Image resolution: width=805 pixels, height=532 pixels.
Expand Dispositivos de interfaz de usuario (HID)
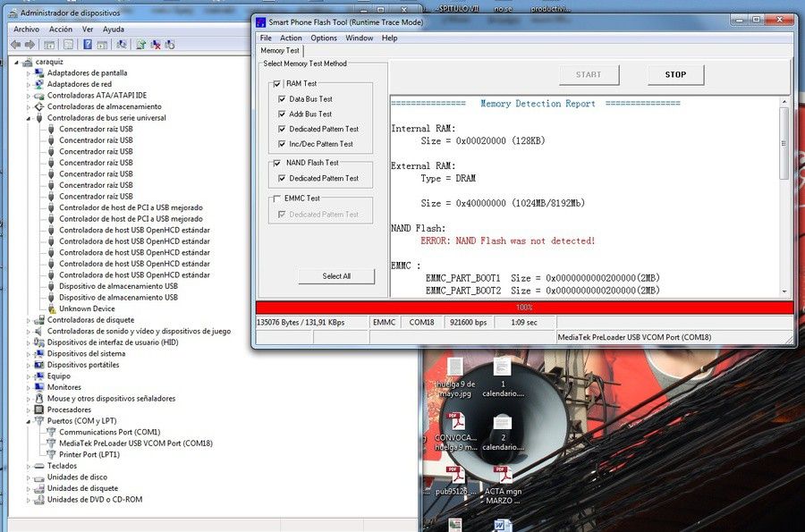click(x=29, y=342)
